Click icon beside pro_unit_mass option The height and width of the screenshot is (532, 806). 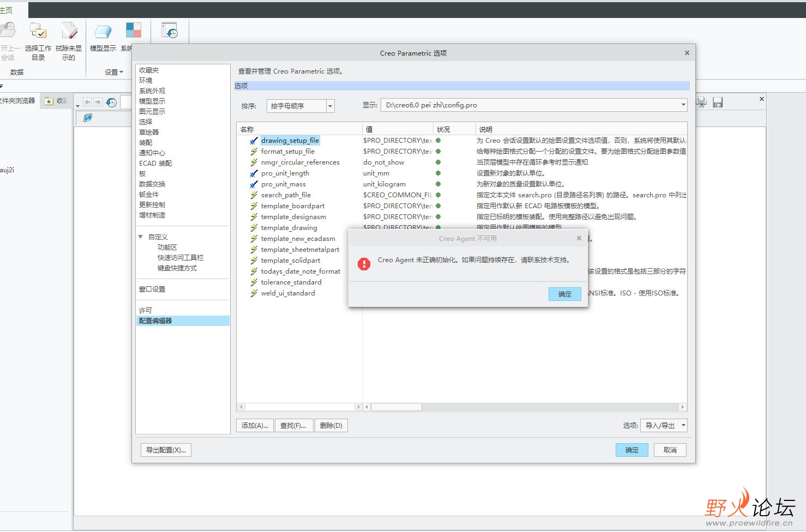click(x=254, y=184)
